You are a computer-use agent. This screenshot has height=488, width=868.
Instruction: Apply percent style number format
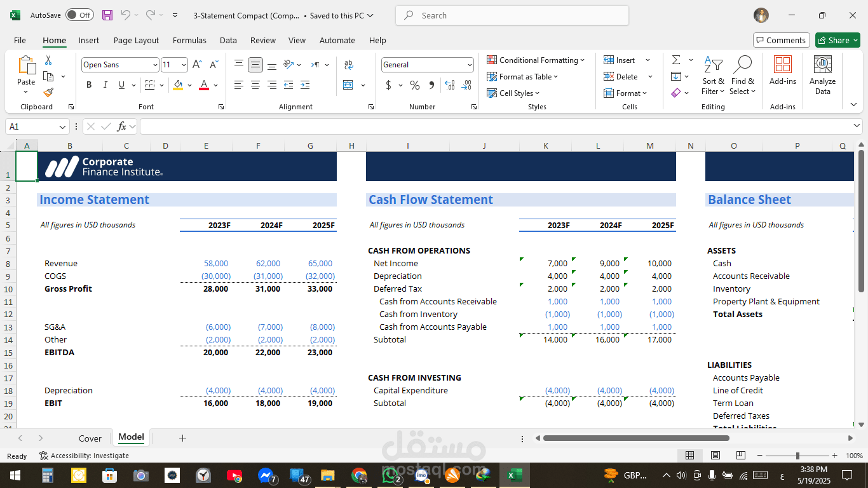[415, 85]
